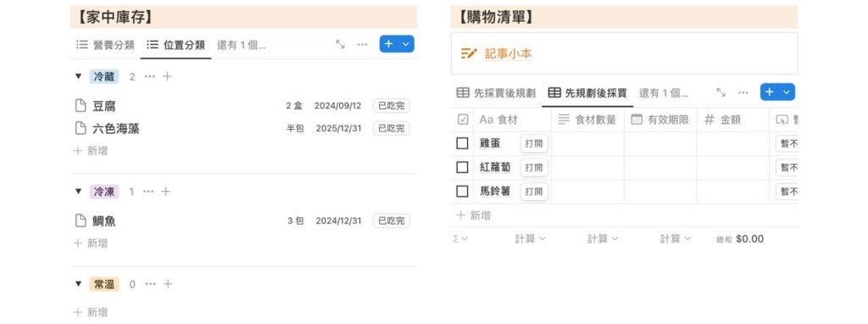Open the 記事小本 page link
The image size is (868, 324).
(x=508, y=53)
